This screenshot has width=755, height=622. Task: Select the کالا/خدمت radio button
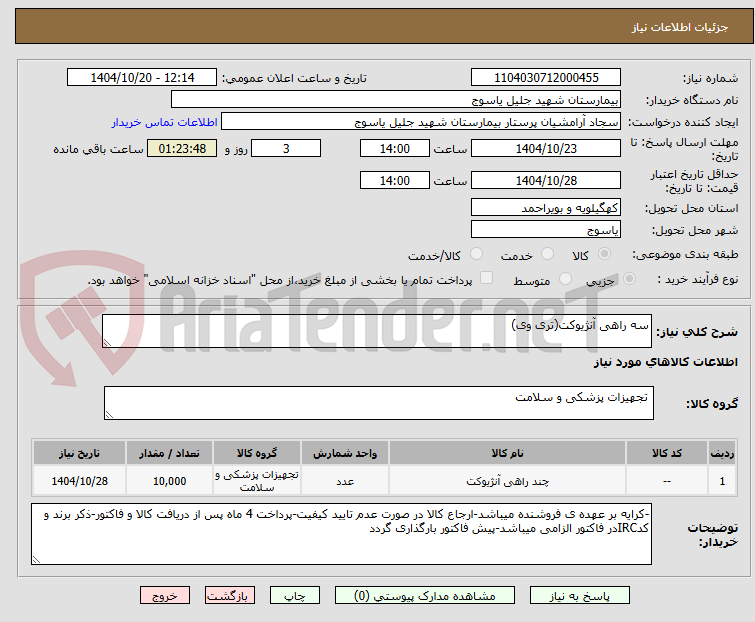click(476, 254)
